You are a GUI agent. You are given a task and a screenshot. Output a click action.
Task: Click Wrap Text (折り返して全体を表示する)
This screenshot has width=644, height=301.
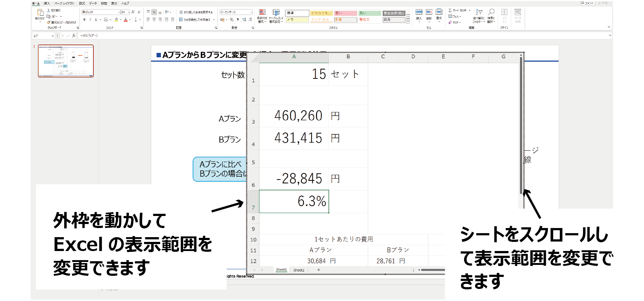[196, 12]
